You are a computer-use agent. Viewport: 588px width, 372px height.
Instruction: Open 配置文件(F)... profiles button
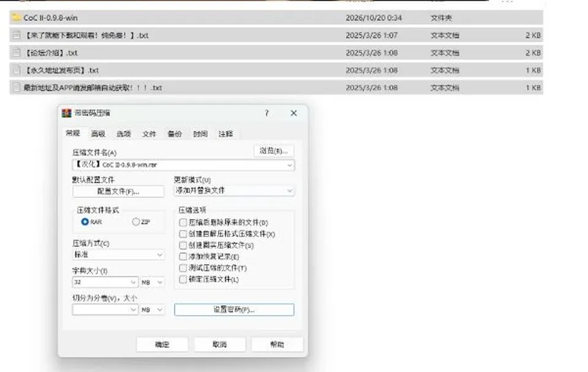(118, 191)
